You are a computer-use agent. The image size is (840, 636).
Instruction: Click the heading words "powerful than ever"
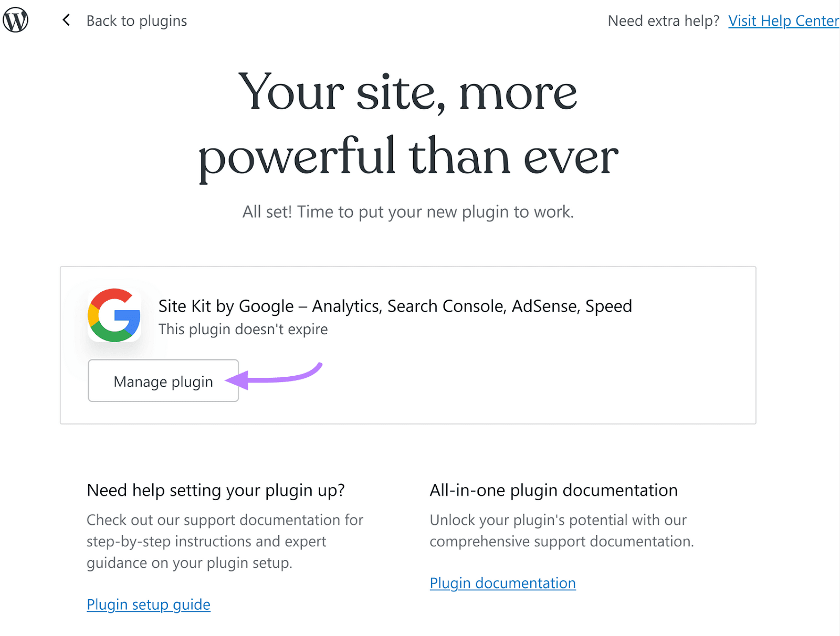(408, 156)
